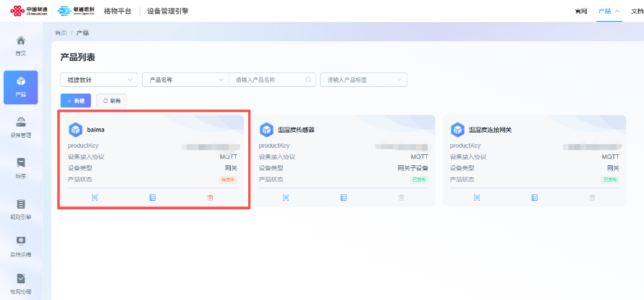Click 官网 in the top navigation
Screen dimensions: 644x300
pyautogui.click(x=580, y=12)
